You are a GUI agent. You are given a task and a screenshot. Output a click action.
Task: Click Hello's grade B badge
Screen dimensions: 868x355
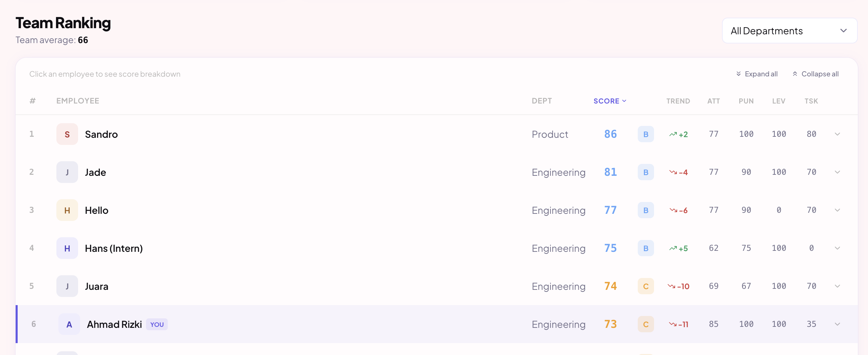[646, 210]
